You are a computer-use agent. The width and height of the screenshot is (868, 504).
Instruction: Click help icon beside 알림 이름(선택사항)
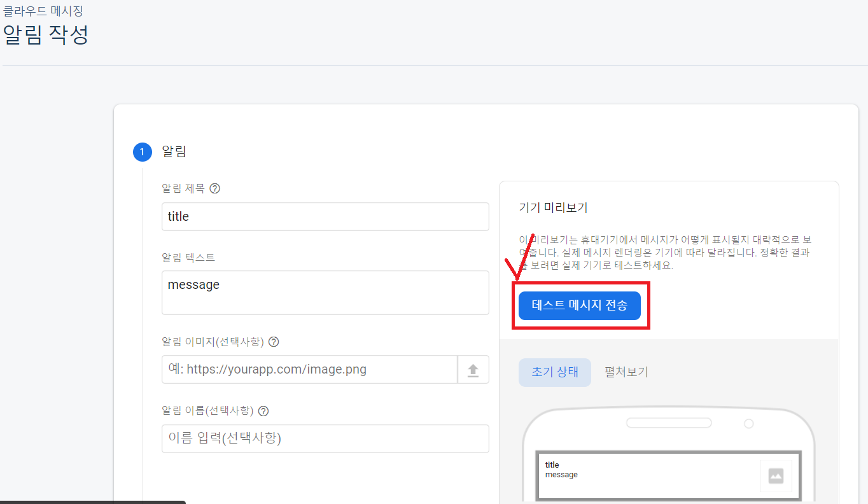pyautogui.click(x=263, y=411)
